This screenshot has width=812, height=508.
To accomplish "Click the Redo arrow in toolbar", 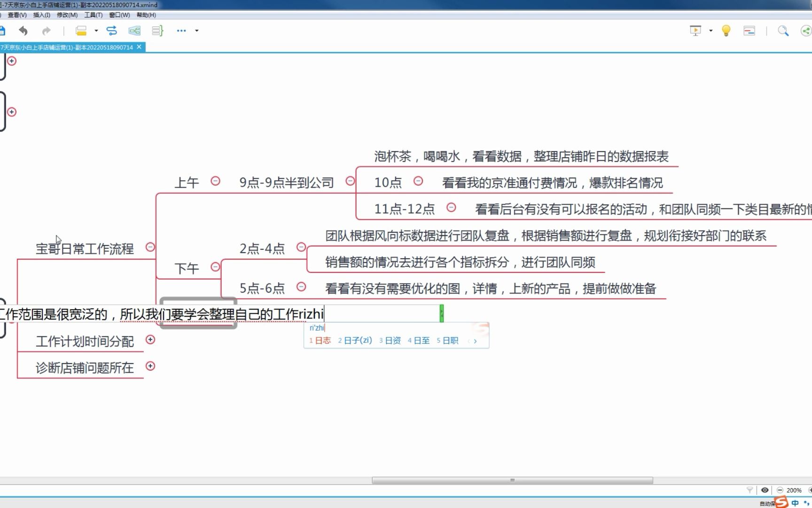I will coord(46,31).
